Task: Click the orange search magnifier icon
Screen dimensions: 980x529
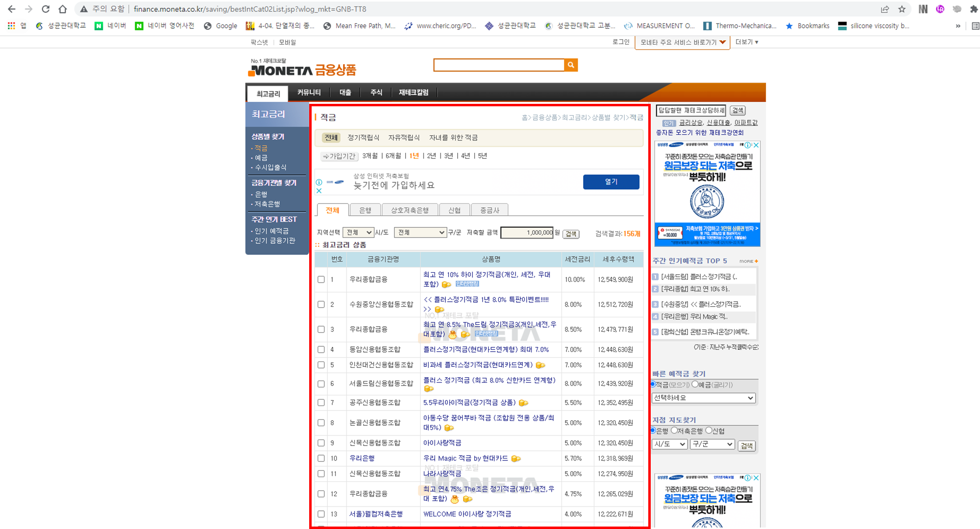Action: coord(571,65)
